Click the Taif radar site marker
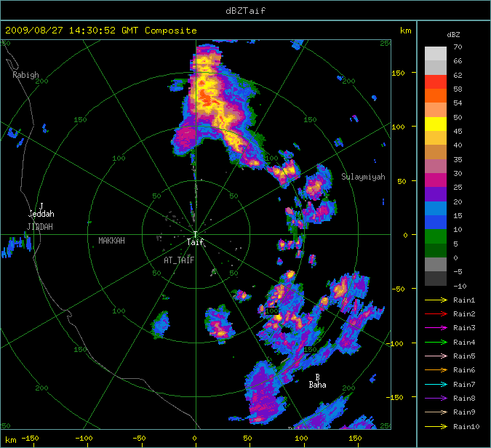Screen dimensions: 491x448 point(195,235)
